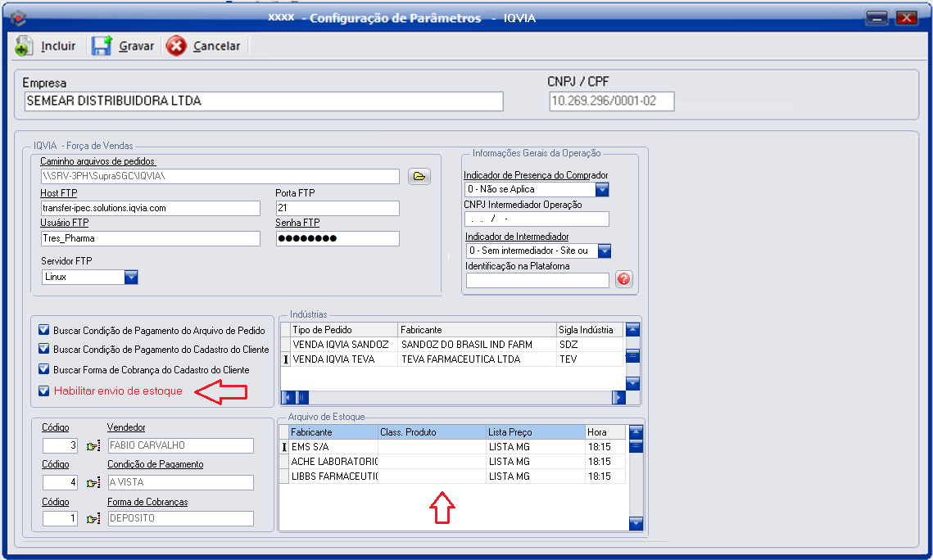Image resolution: width=933 pixels, height=560 pixels.
Task: Click the Class. Produto column header
Action: tap(431, 431)
